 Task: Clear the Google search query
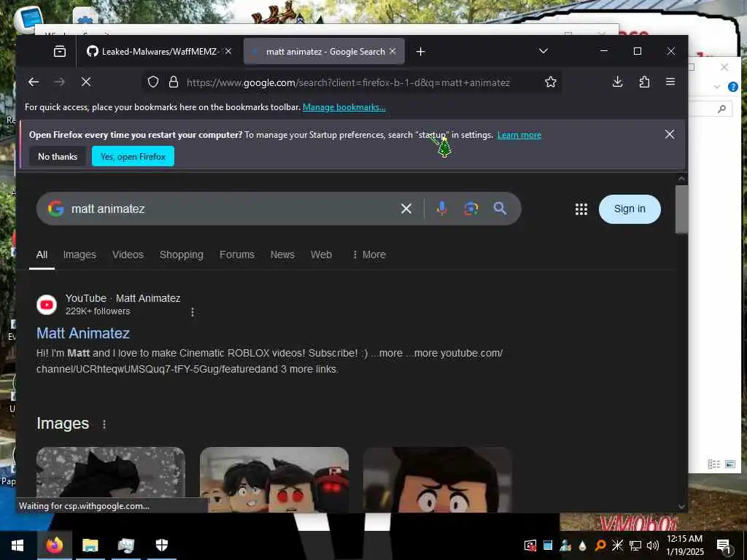coord(406,209)
